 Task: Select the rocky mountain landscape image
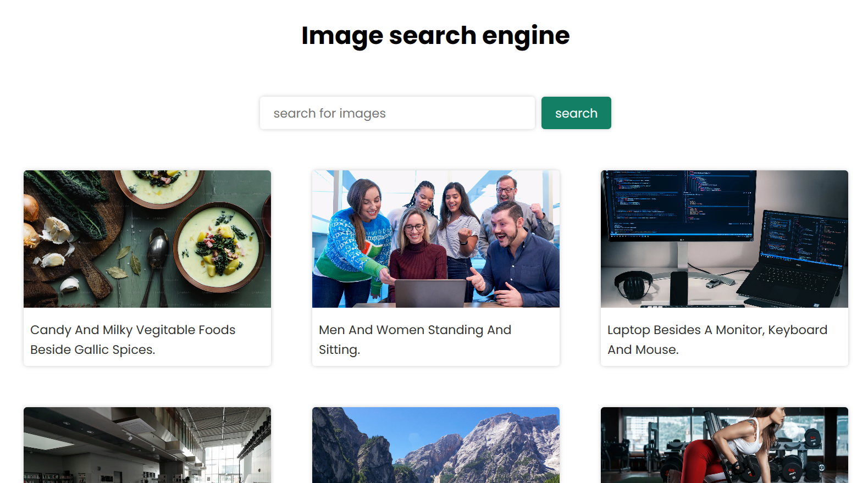435,445
